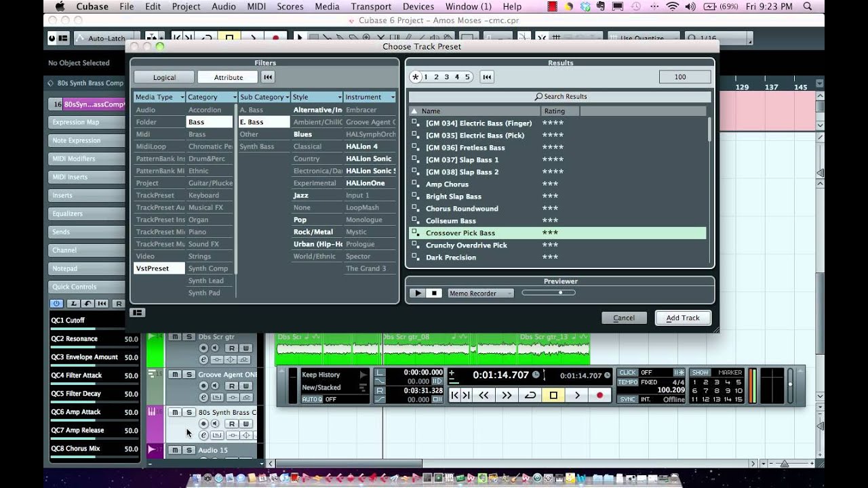Image resolution: width=868 pixels, height=488 pixels.
Task: Mute the Dbs Scr gtr track
Action: click(x=174, y=337)
